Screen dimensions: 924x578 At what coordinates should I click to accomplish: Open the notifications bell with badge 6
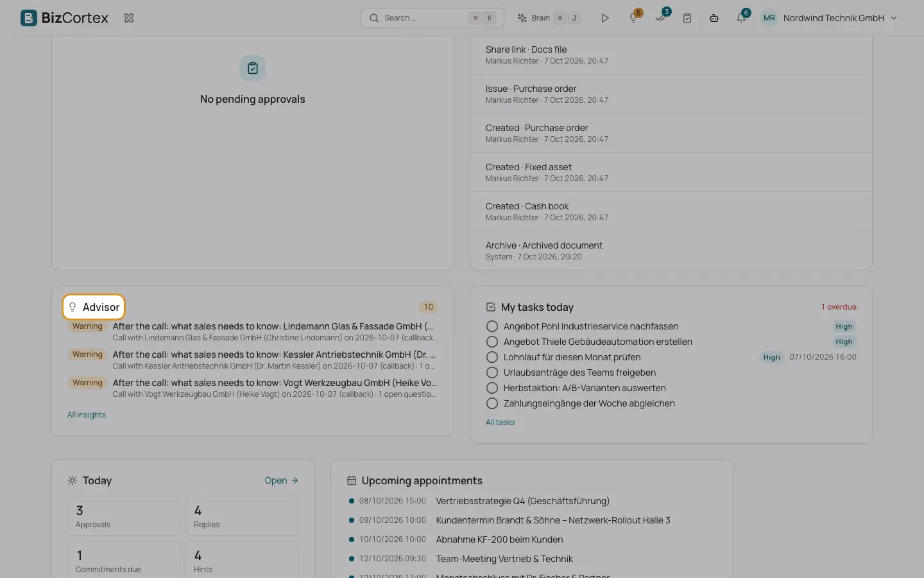pyautogui.click(x=742, y=18)
